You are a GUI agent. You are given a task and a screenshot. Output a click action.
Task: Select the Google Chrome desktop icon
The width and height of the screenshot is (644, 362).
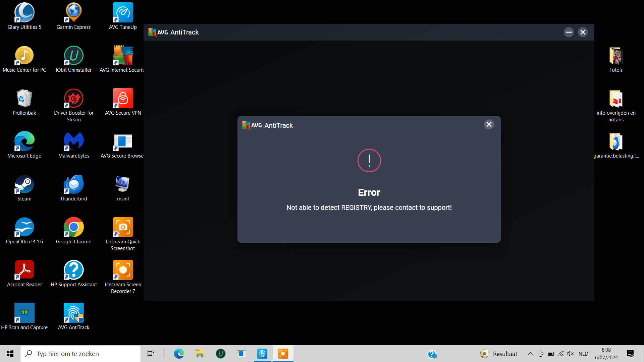(x=73, y=231)
